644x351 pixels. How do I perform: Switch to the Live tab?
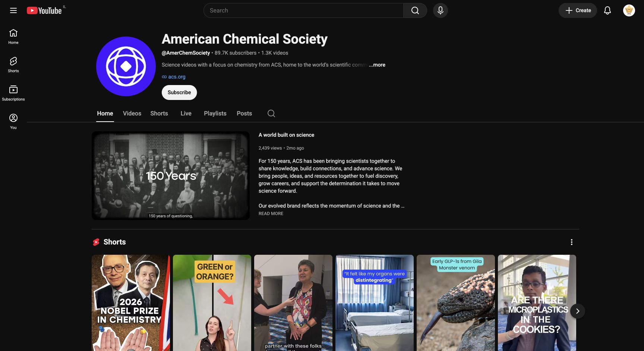(x=186, y=113)
